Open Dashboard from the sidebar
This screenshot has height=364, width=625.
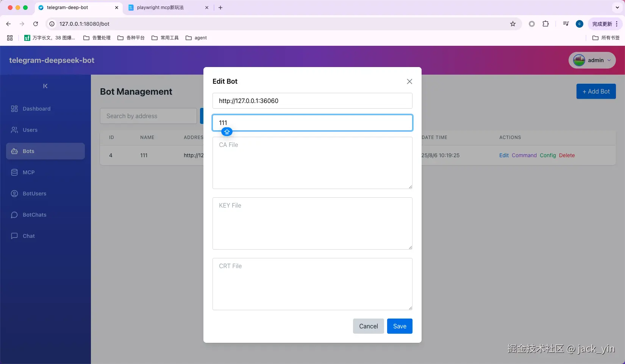coord(45,109)
